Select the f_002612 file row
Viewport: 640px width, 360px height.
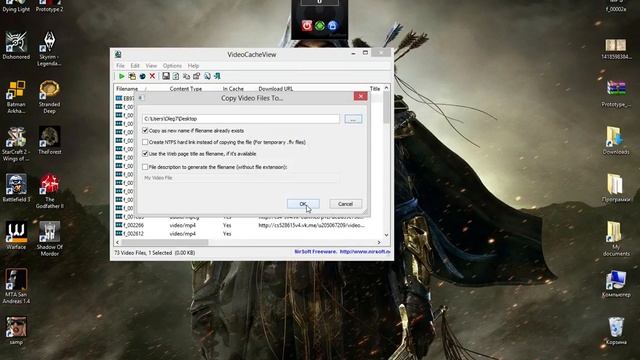[x=248, y=234]
